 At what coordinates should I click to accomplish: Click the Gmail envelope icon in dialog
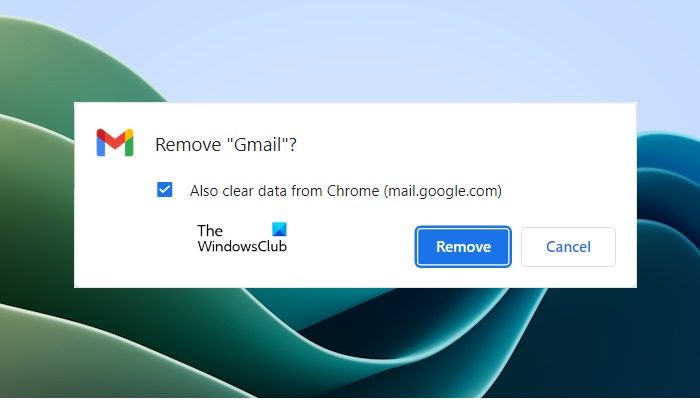(115, 143)
